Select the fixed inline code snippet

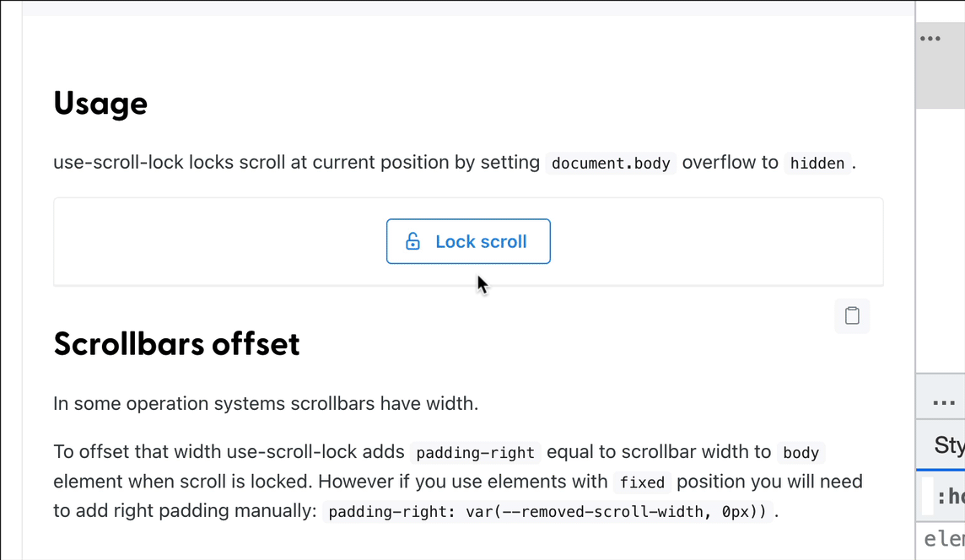point(642,482)
